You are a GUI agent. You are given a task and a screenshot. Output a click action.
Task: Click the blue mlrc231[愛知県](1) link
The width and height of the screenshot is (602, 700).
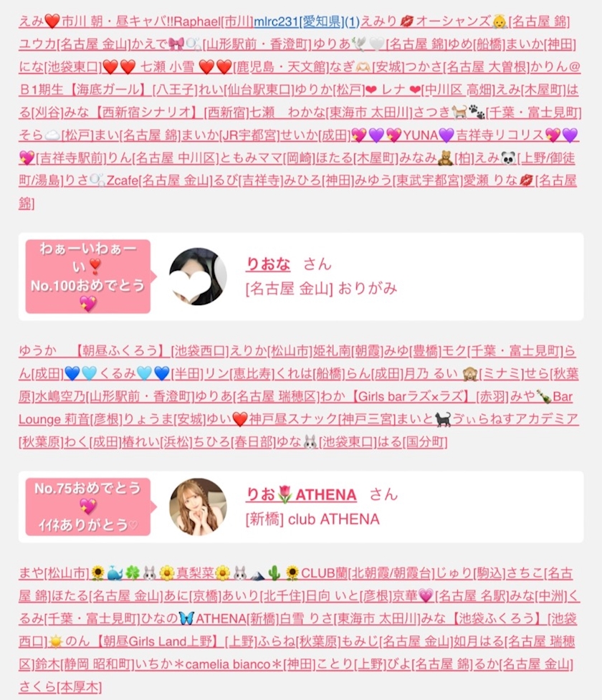click(x=306, y=21)
